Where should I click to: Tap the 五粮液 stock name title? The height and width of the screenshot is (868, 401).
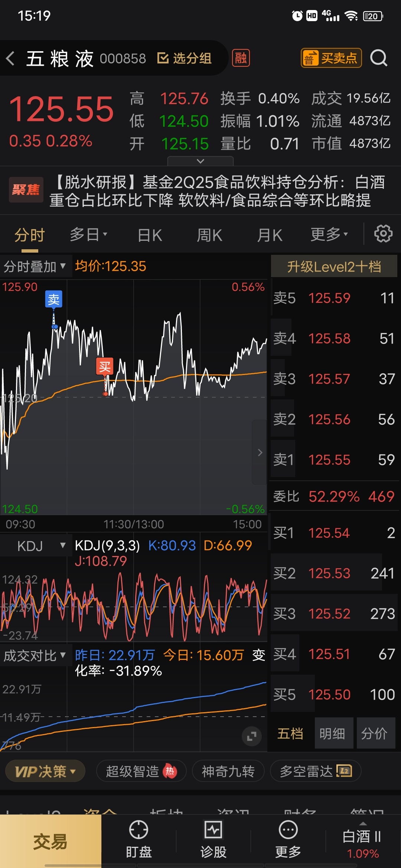pos(59,59)
